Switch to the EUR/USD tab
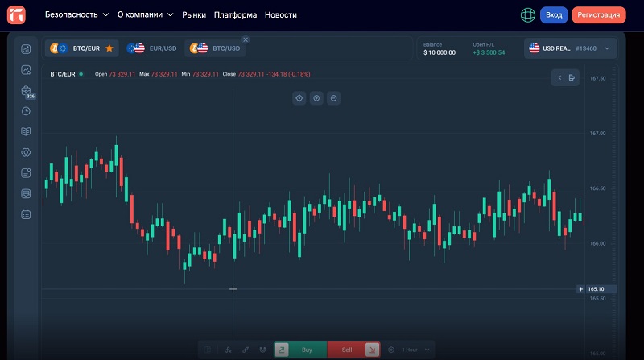This screenshot has height=360, width=644. 154,48
